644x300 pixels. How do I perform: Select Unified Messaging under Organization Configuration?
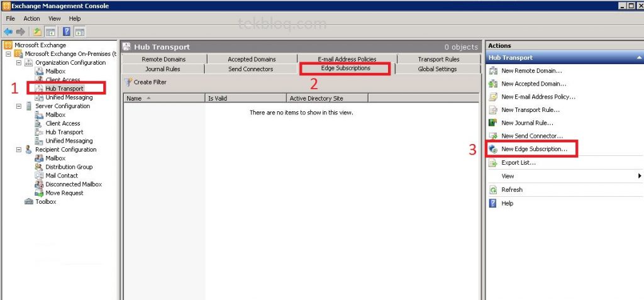pos(69,97)
